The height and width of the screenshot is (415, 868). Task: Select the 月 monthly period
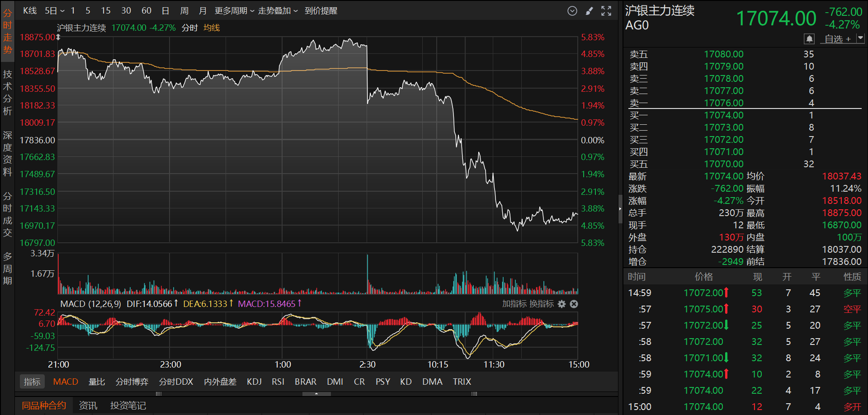click(203, 11)
